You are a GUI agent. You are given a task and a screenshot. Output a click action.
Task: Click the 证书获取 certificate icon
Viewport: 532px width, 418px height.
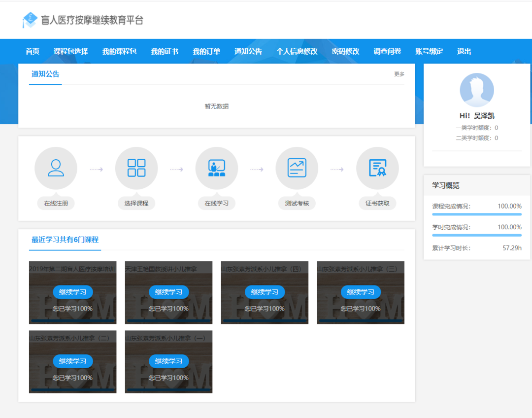coord(377,168)
